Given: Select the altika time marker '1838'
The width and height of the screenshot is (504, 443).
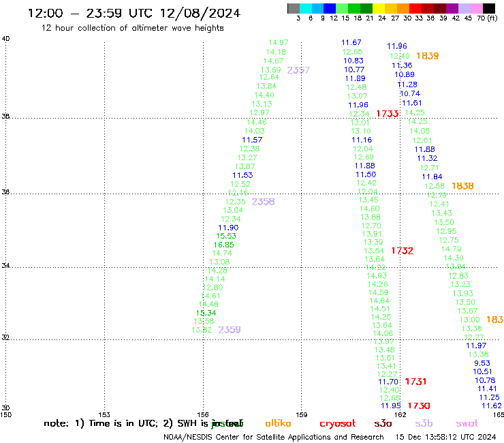Looking at the screenshot, I should point(462,186).
